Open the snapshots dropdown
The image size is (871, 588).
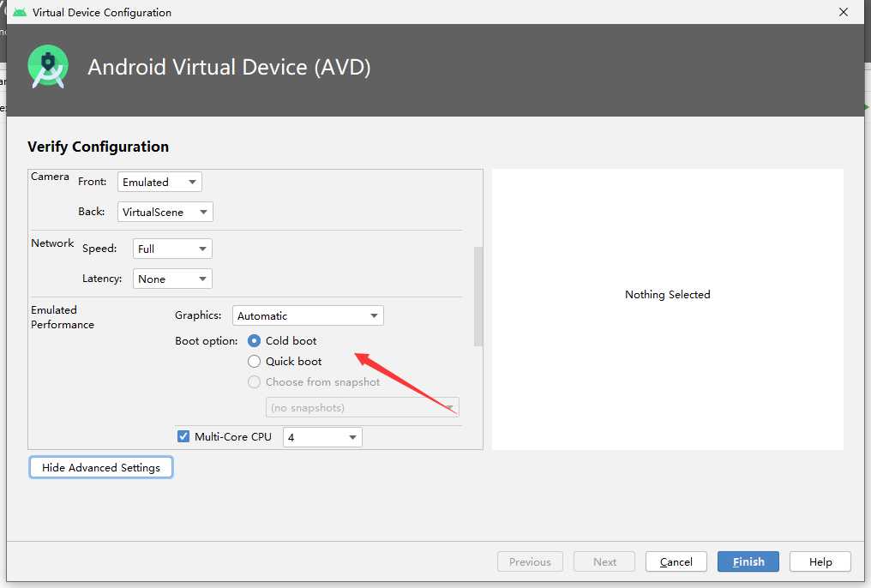362,407
